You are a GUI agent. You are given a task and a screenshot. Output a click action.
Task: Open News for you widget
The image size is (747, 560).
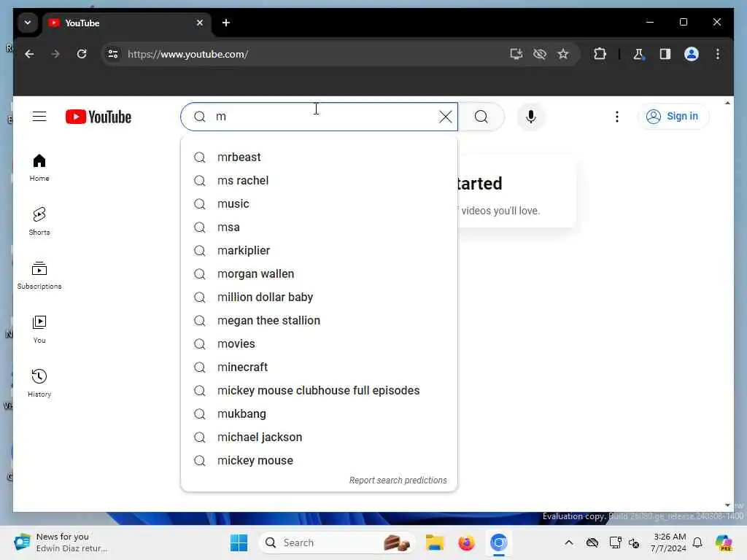(61, 542)
